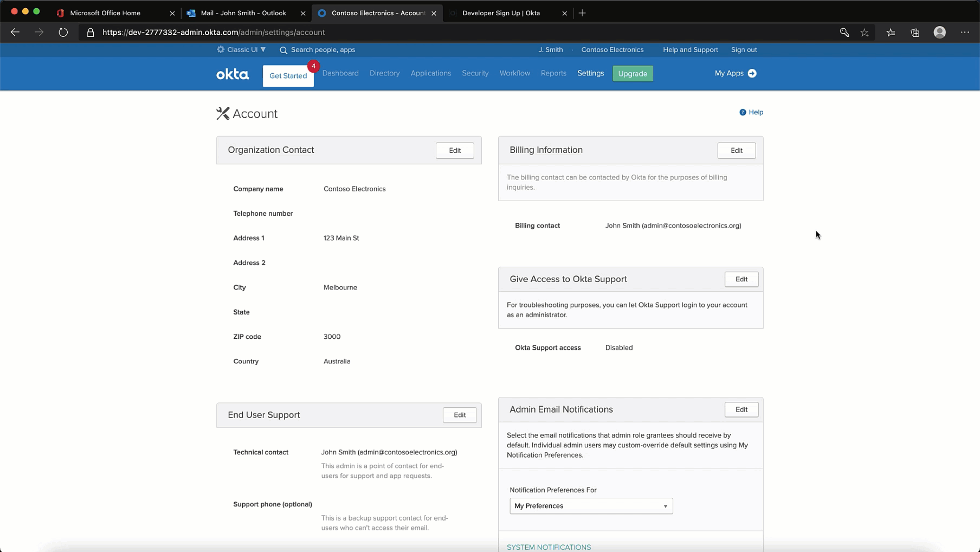Click the browser back arrow
The image size is (980, 552).
[15, 33]
